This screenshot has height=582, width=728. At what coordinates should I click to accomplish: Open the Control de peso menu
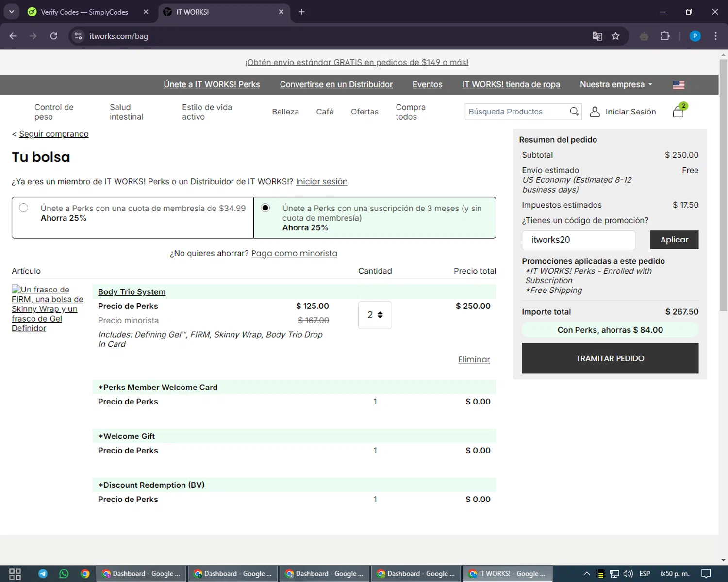pyautogui.click(x=54, y=112)
